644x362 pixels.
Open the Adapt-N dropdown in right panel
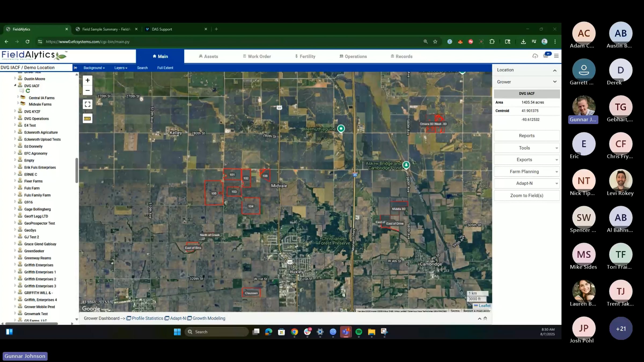(527, 183)
